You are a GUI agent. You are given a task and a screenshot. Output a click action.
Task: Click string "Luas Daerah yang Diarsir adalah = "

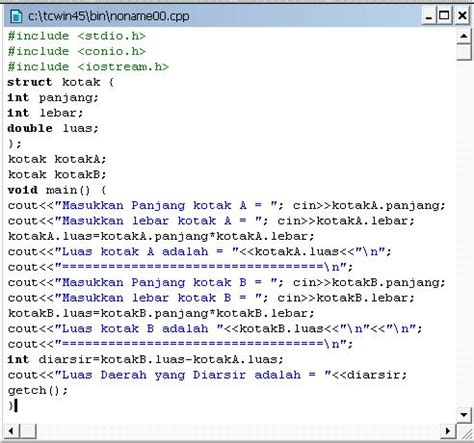click(x=193, y=375)
